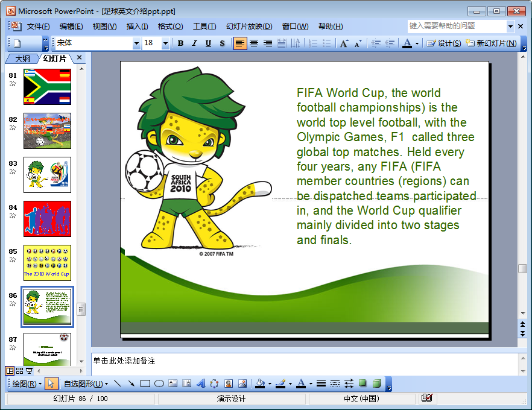
Task: Click the 3-D Style icon
Action: click(376, 383)
